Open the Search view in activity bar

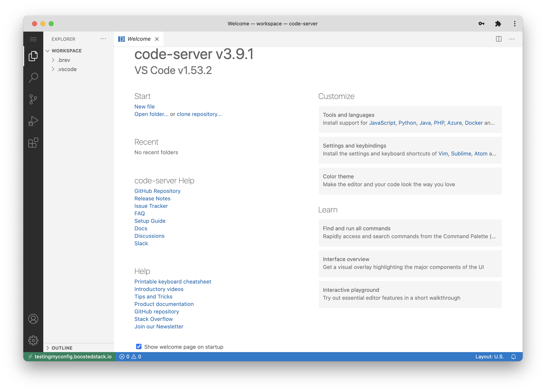click(x=33, y=78)
